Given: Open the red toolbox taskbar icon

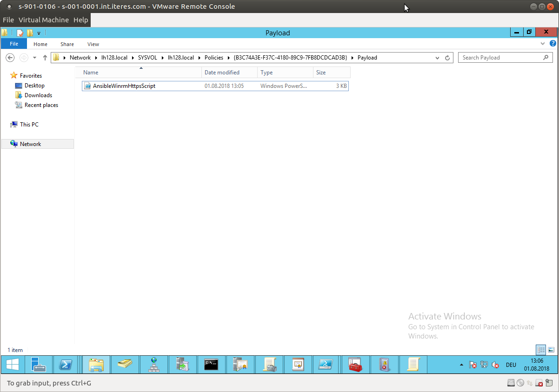Looking at the screenshot, I should (x=355, y=365).
